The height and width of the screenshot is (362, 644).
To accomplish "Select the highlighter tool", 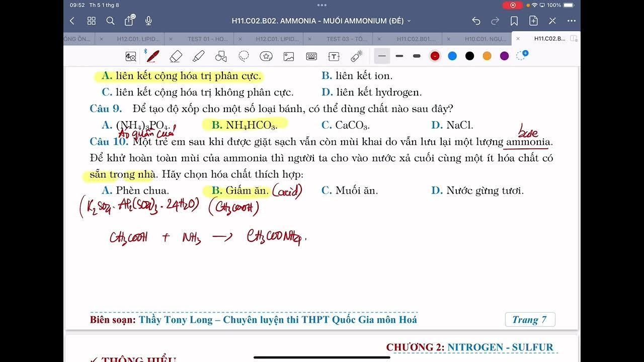I will point(198,56).
